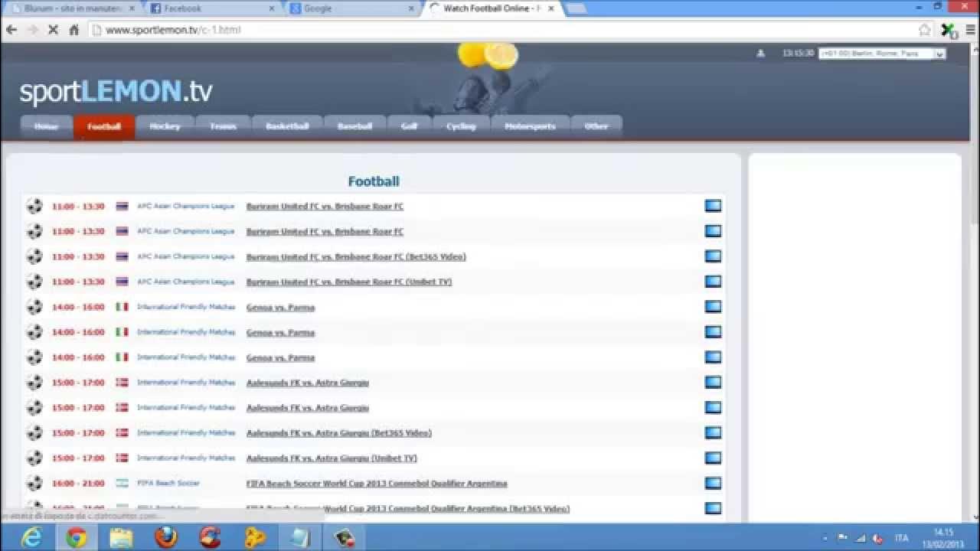Open Internet Explorer from taskbar

tap(31, 538)
